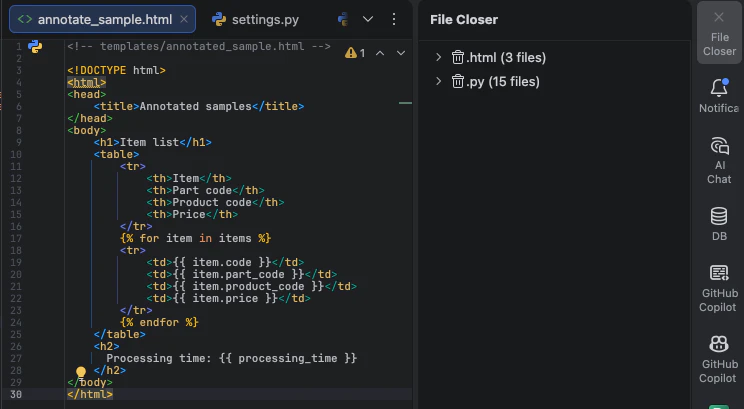Click the Part code table header line
744x409 pixels.
(x=205, y=190)
